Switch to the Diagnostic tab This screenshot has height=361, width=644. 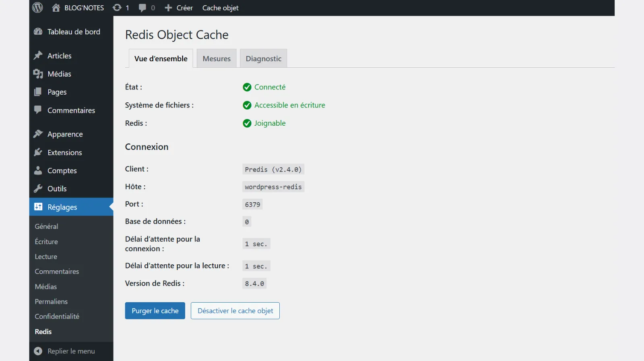tap(263, 59)
